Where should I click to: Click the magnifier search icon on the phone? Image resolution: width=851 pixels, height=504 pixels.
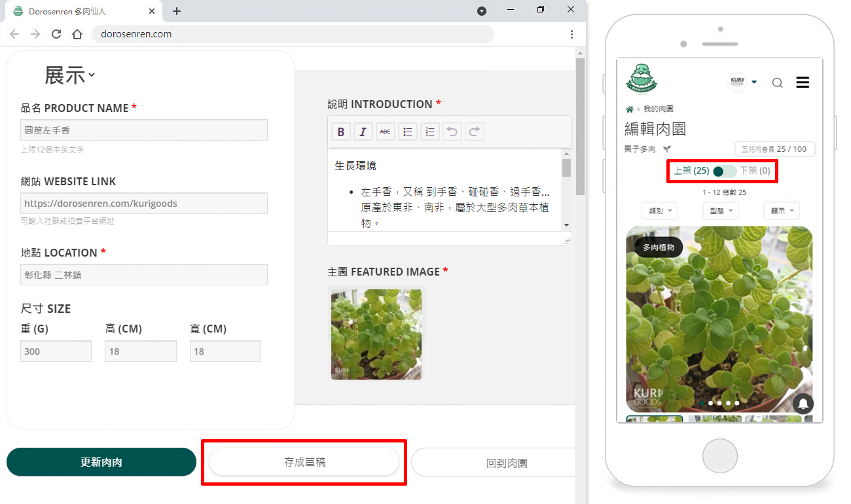777,82
